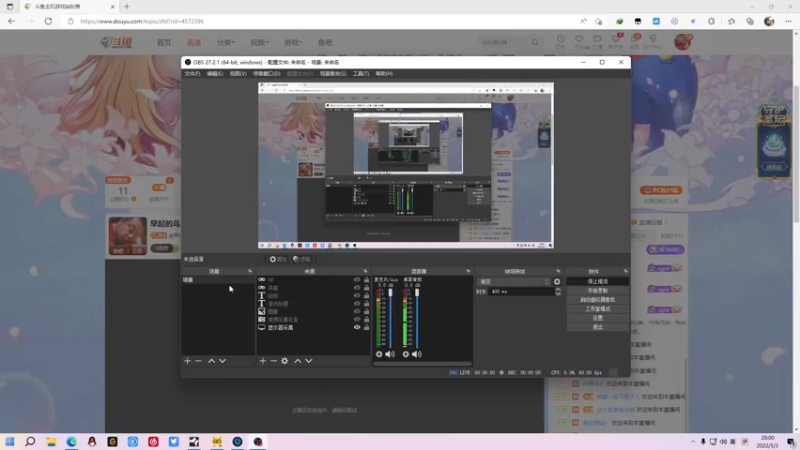Image resolution: width=800 pixels, height=450 pixels.
Task: Pop out the 控件 dock with its header icon
Action: pyautogui.click(x=626, y=271)
